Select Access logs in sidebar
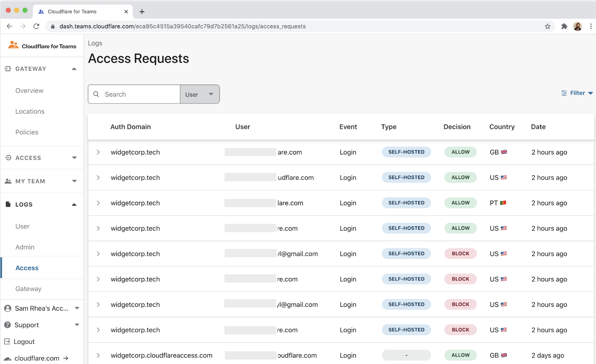 (x=27, y=268)
